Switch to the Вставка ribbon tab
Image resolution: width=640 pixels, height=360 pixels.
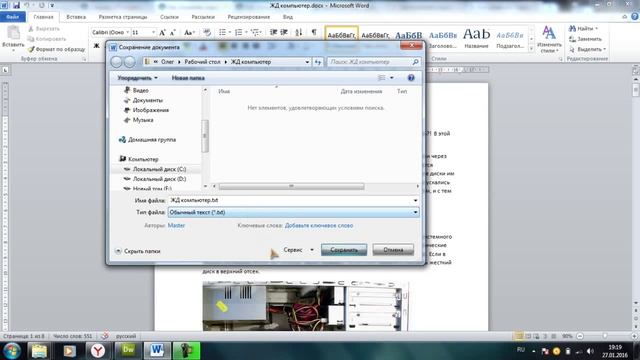[x=76, y=17]
